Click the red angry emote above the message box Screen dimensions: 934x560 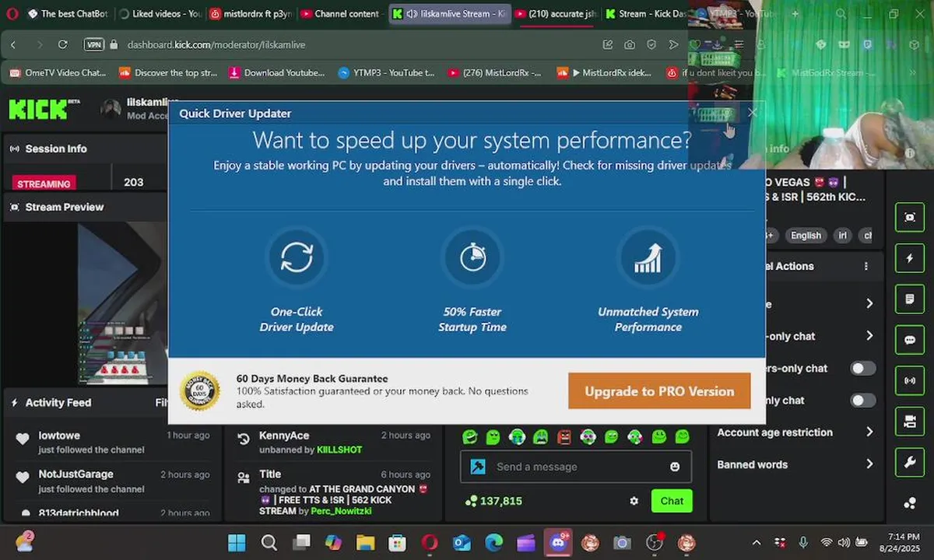564,437
